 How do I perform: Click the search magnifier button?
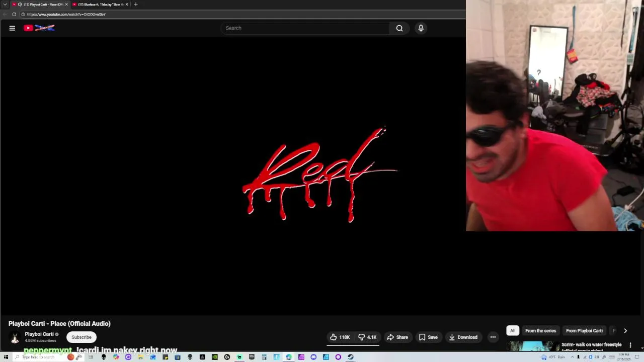(399, 28)
